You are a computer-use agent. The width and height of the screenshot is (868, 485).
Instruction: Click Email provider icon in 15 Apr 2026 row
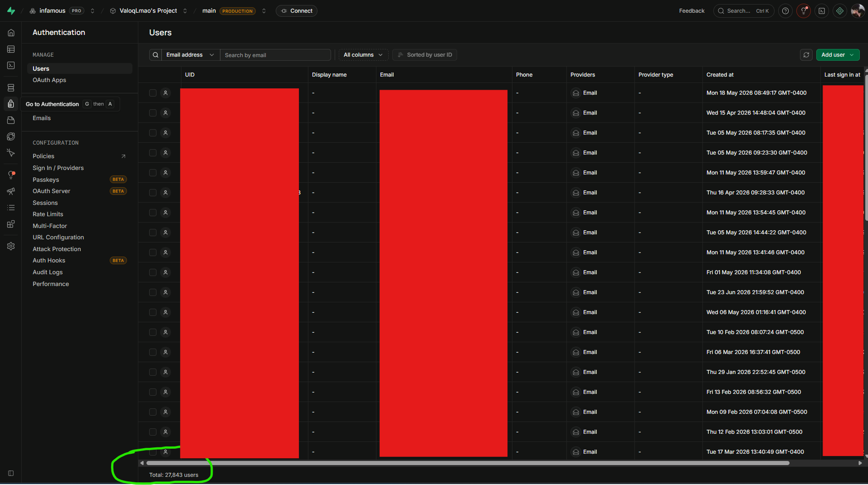point(576,113)
